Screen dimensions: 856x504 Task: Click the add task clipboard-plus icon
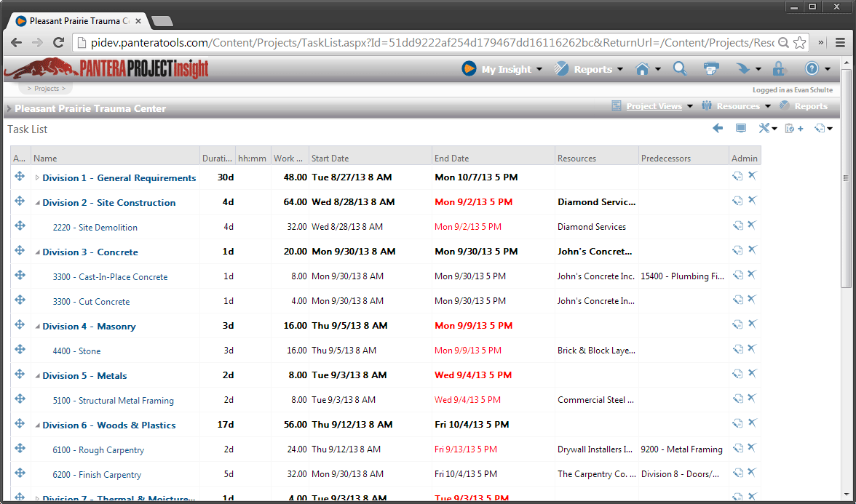click(x=793, y=129)
